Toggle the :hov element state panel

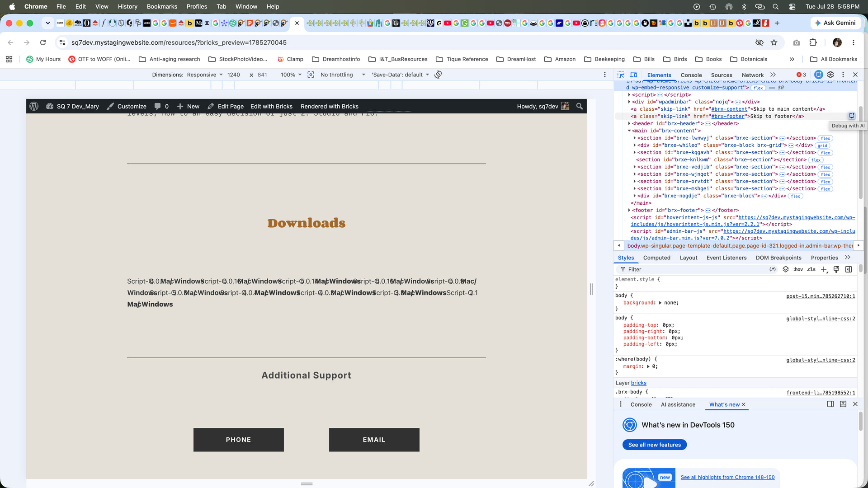[x=798, y=269]
